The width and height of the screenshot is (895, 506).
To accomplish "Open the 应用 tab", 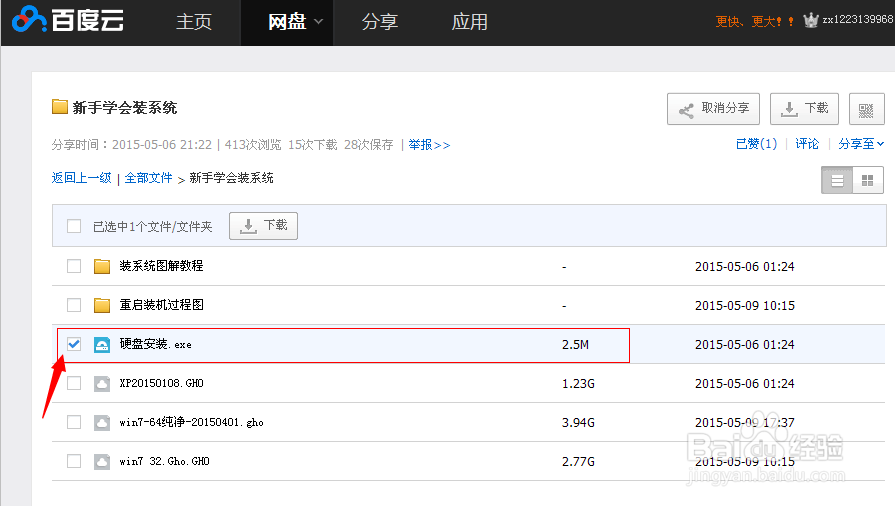I will click(470, 22).
